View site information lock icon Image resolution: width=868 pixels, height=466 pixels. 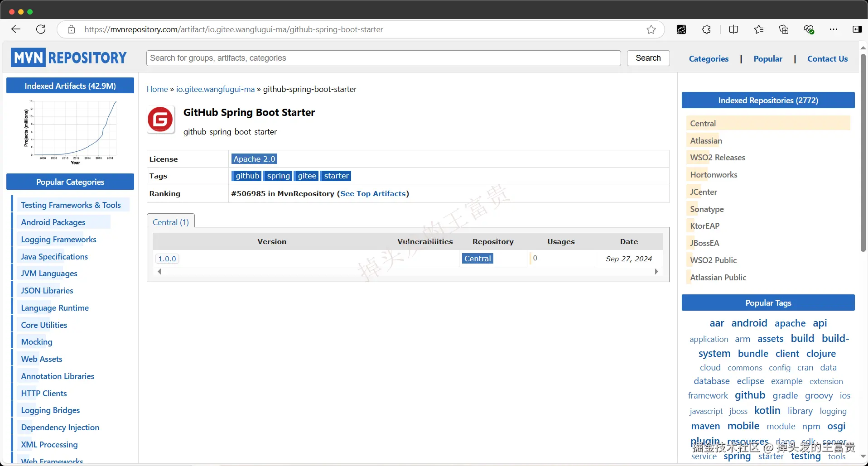tap(71, 29)
